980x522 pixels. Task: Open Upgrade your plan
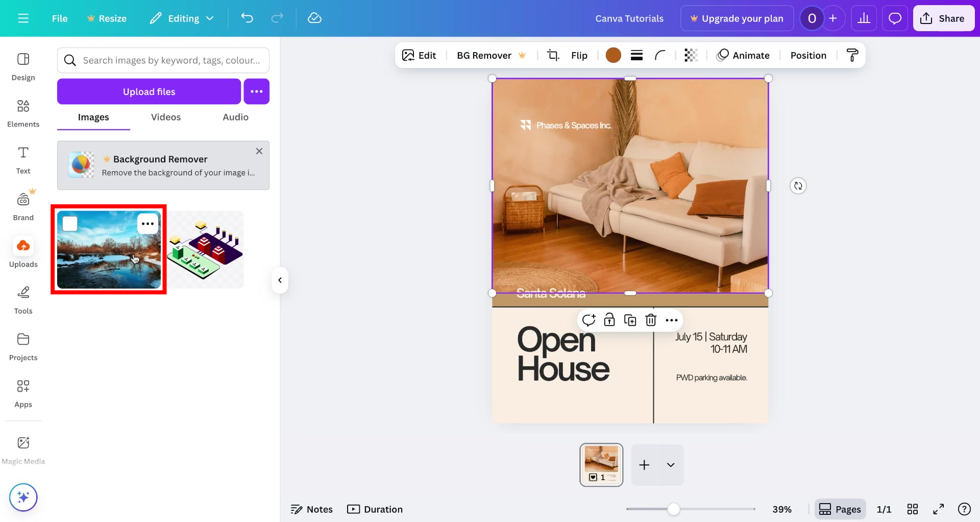pyautogui.click(x=737, y=18)
